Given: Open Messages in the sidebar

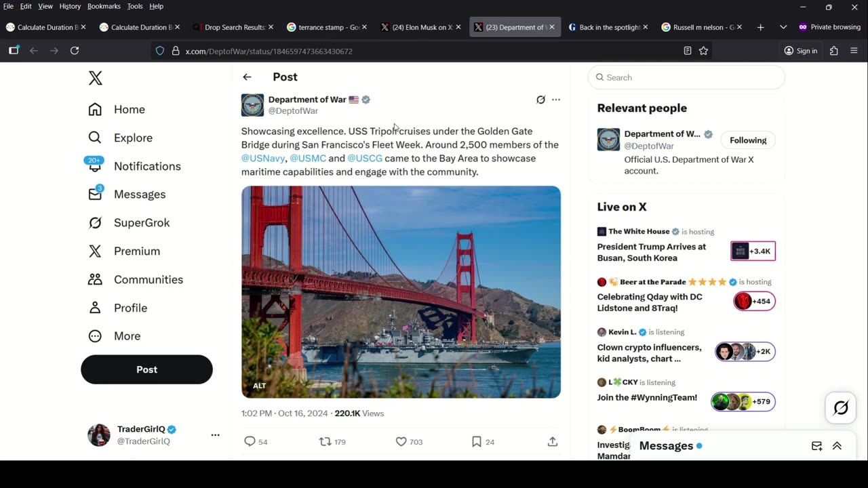Looking at the screenshot, I should [x=127, y=195].
